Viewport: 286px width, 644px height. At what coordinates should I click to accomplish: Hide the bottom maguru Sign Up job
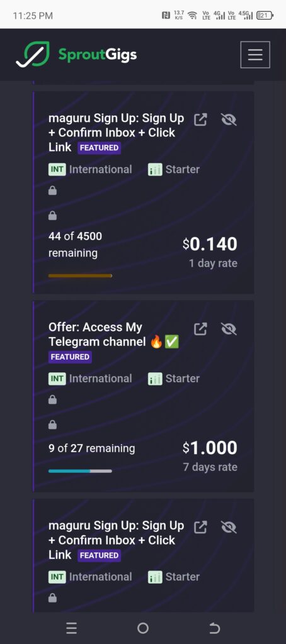pyautogui.click(x=229, y=528)
